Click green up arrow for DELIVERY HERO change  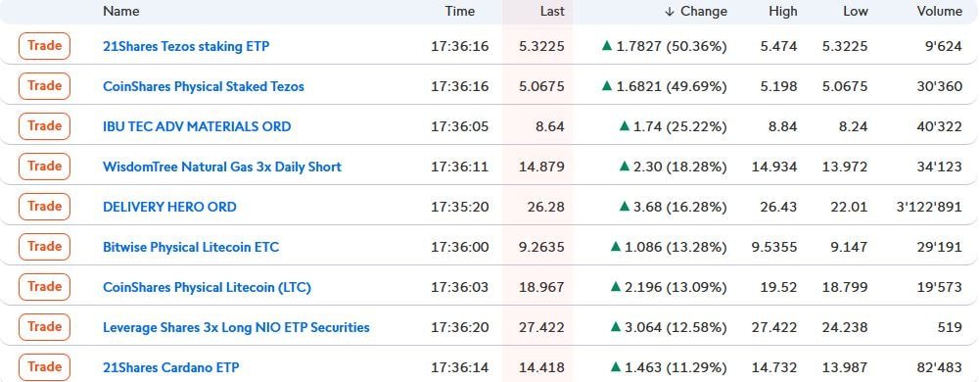tap(624, 206)
